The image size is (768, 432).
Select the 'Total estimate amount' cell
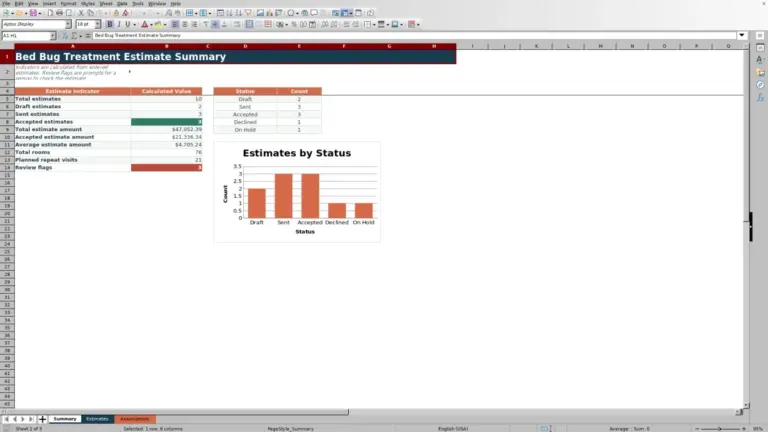pyautogui.click(x=72, y=129)
